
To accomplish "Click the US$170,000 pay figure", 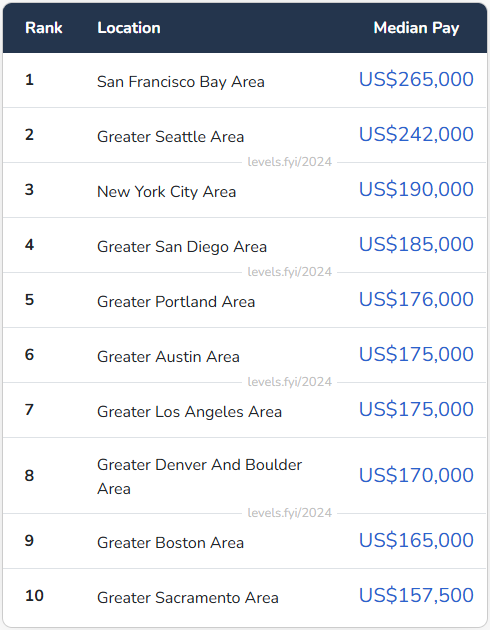I will click(416, 476).
